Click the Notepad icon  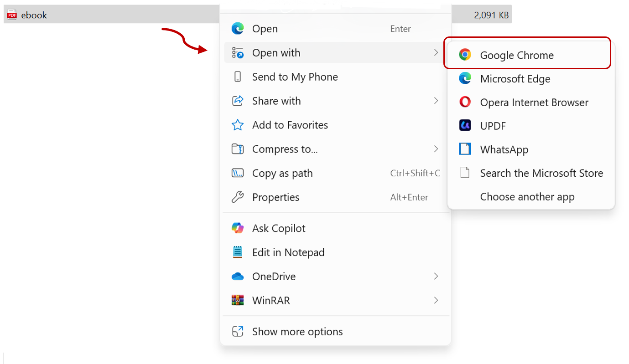[238, 252]
